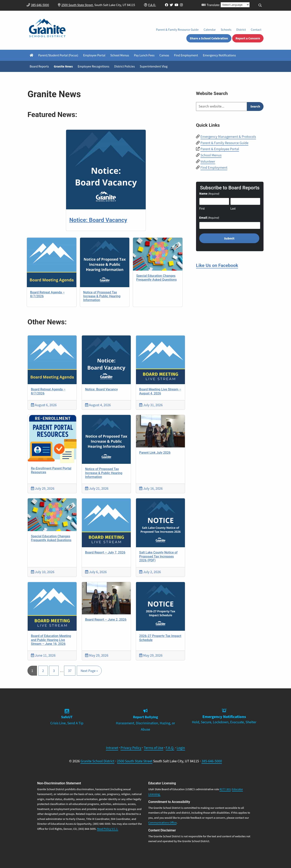Switch to Board Reports tab
This screenshot has height=868, width=291.
pyautogui.click(x=39, y=66)
